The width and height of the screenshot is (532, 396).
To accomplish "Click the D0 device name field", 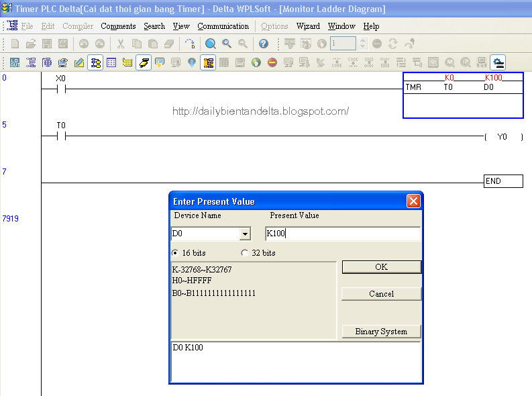I will pos(205,234).
